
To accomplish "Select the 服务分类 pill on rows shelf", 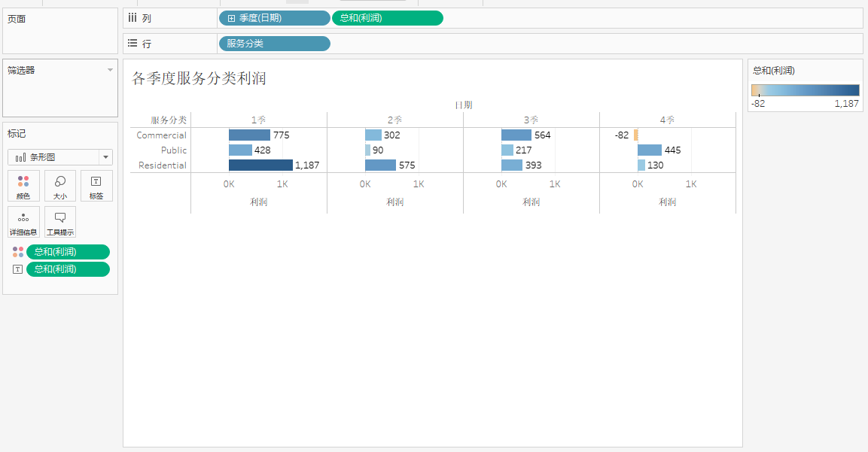I will [274, 44].
